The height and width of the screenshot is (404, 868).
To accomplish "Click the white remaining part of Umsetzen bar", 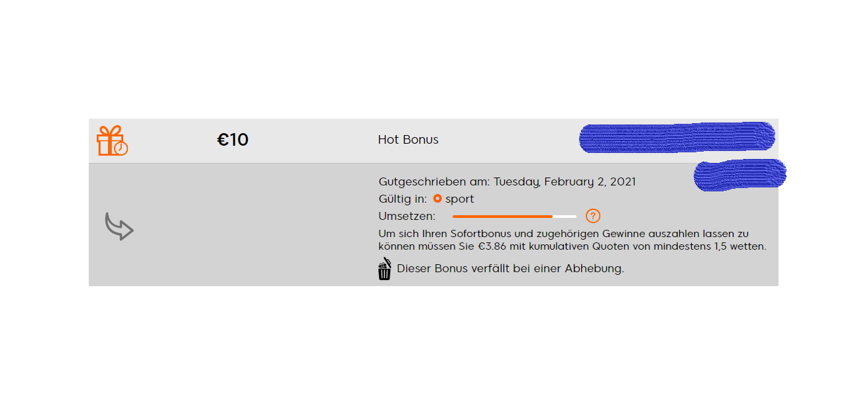I will (x=565, y=217).
